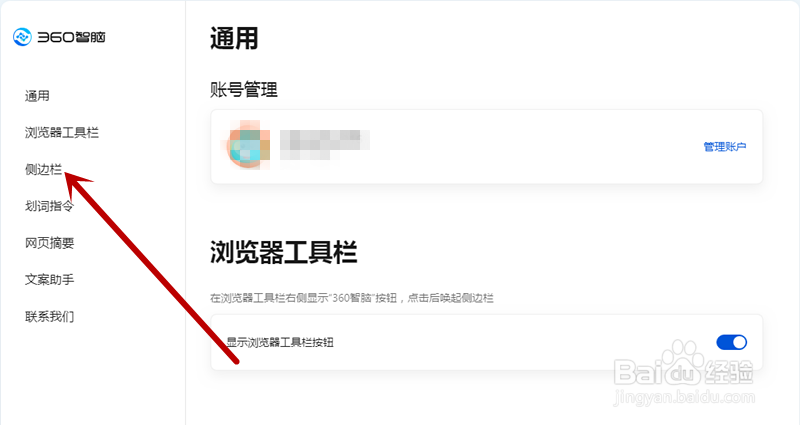This screenshot has width=800, height=425.
Task: Select 浏览器工具栏 in the left sidebar menu
Action: pyautogui.click(x=62, y=133)
